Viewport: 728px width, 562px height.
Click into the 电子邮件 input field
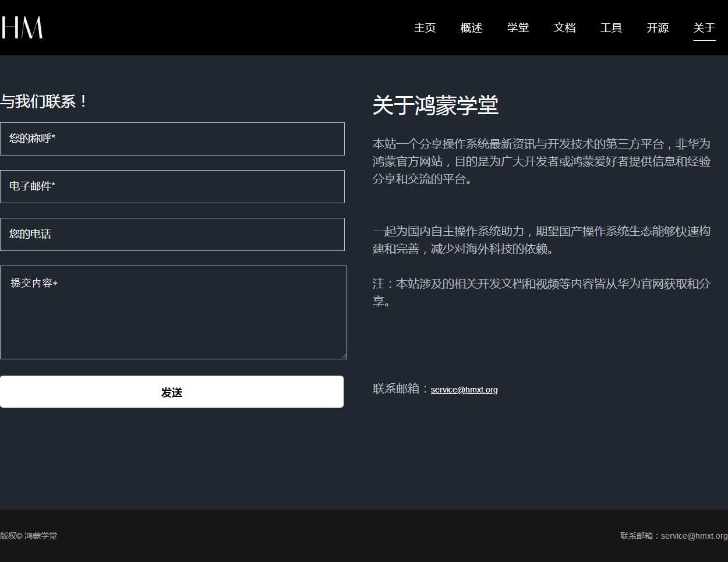172,186
